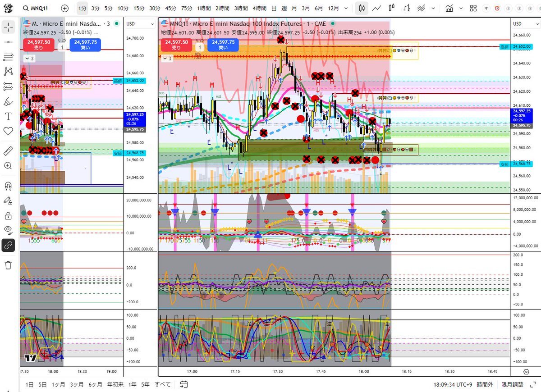Select the zoom-in tool
This screenshot has height=392, width=541.
pyautogui.click(x=8, y=165)
